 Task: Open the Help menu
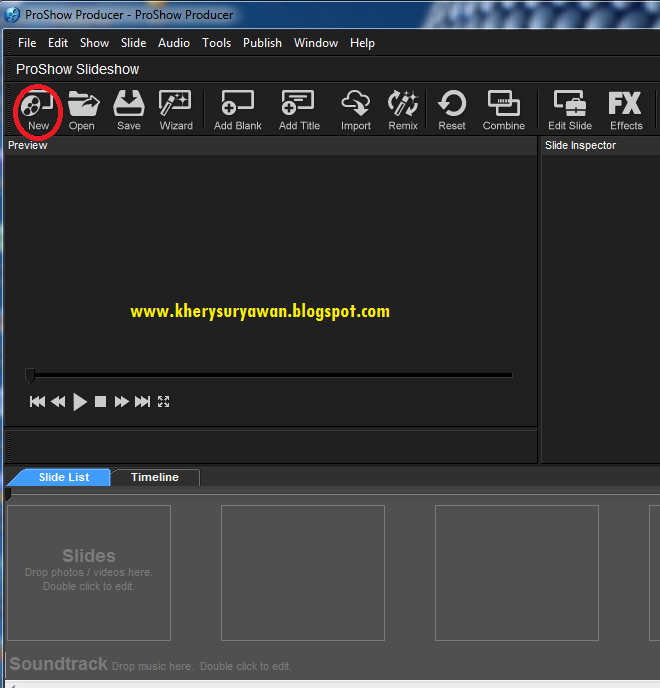point(362,43)
